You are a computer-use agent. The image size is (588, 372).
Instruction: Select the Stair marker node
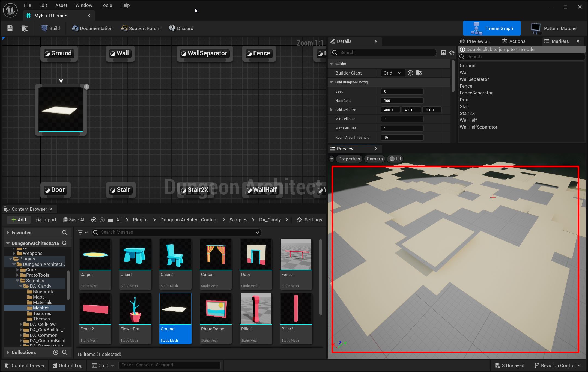121,190
